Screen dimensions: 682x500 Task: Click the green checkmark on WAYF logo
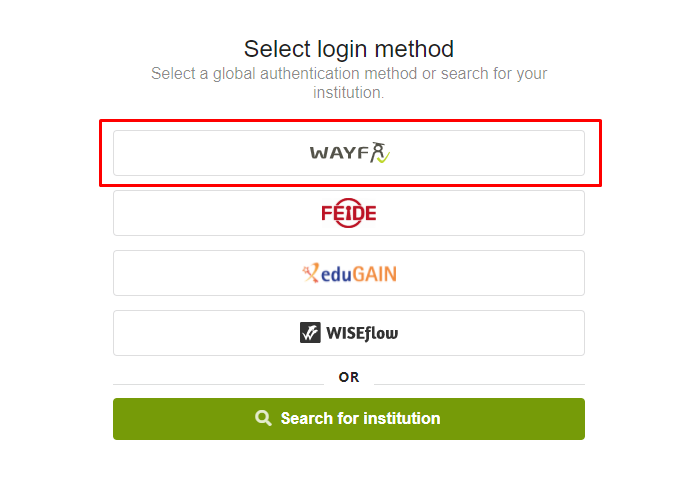[x=384, y=158]
